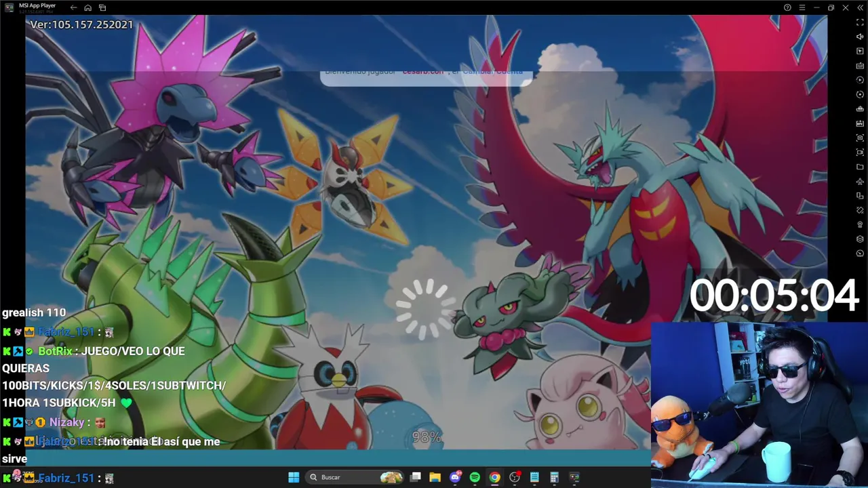Click the screen record icon in sidebar
868x488 pixels.
pyautogui.click(x=860, y=152)
